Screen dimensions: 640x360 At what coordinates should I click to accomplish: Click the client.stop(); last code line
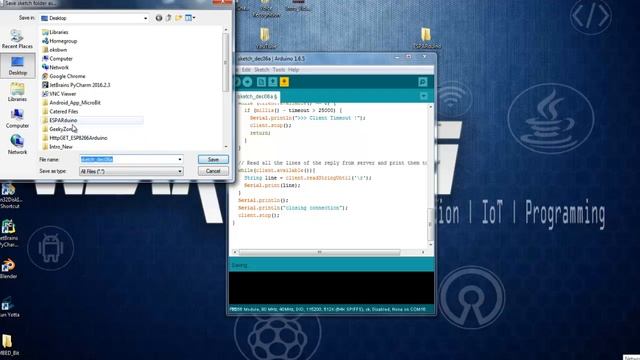[259, 215]
